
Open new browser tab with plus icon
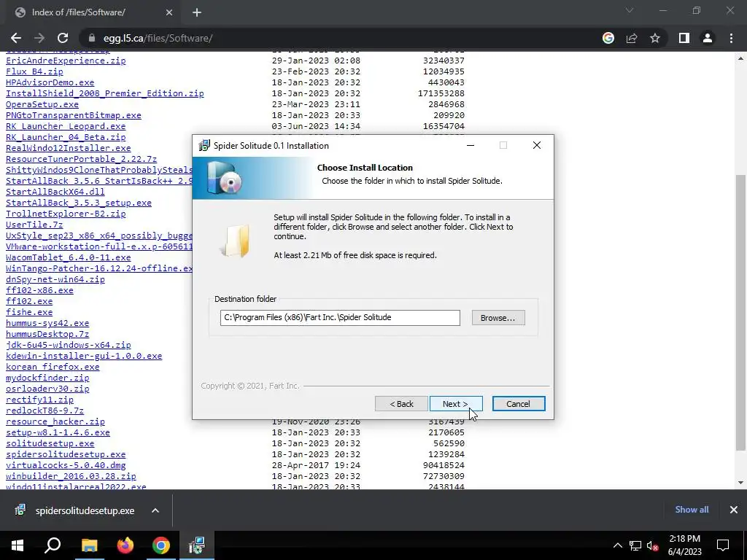click(x=197, y=12)
